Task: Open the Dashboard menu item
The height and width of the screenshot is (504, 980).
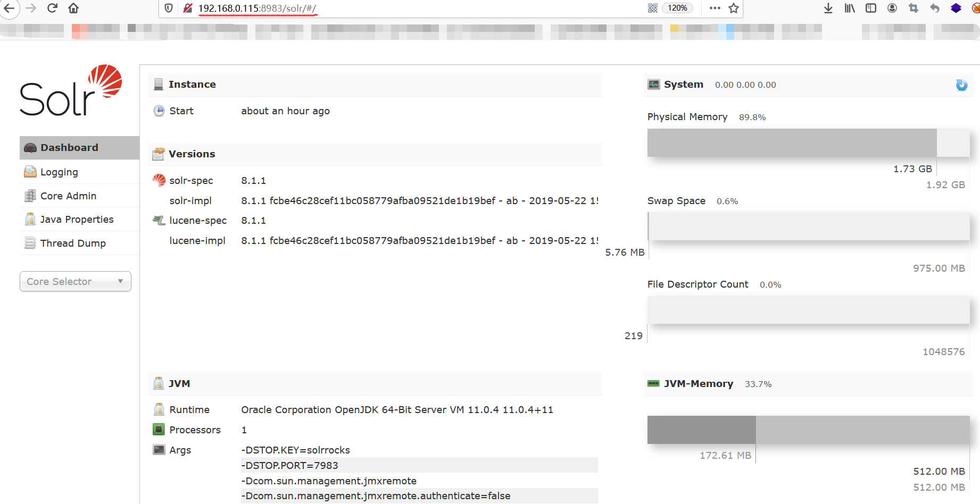Action: coord(79,148)
